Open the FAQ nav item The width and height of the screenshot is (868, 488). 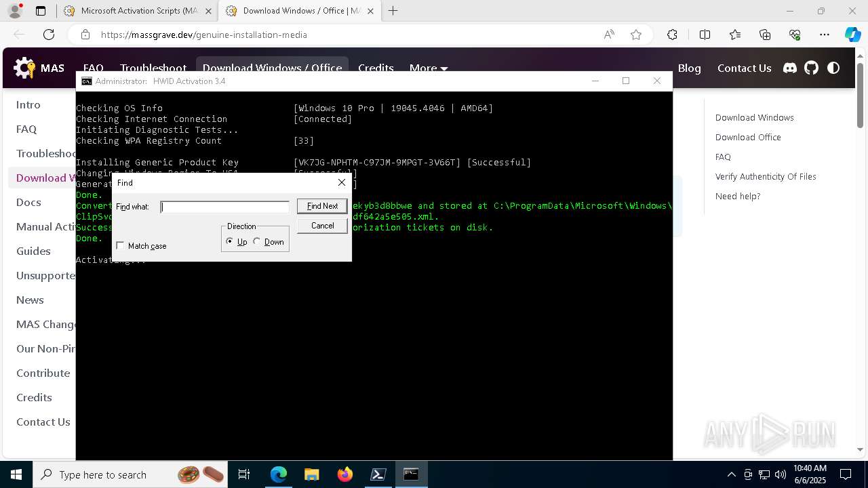click(x=94, y=68)
